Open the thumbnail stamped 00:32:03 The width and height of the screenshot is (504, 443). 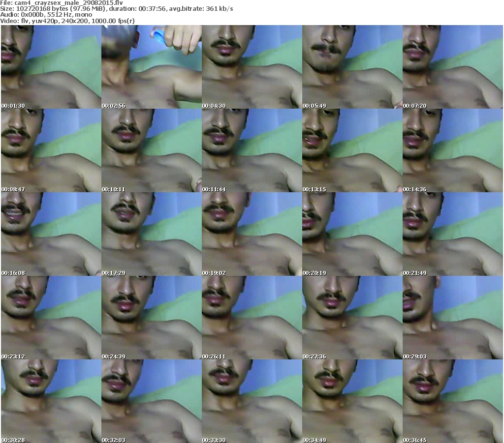coord(152,401)
